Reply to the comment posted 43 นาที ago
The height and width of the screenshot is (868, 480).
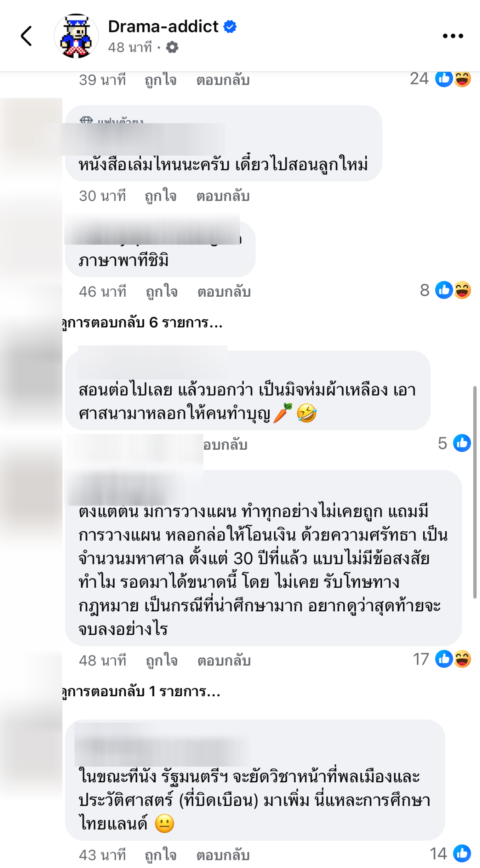[x=223, y=855]
